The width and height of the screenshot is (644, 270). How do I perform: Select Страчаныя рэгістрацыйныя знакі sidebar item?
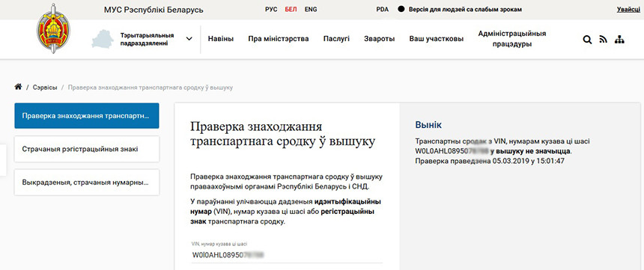click(87, 149)
